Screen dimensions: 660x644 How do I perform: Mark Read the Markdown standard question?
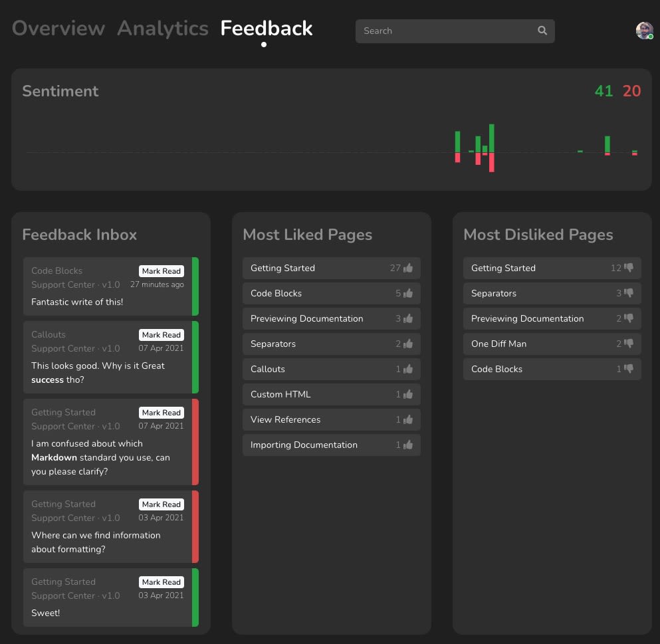(x=161, y=413)
